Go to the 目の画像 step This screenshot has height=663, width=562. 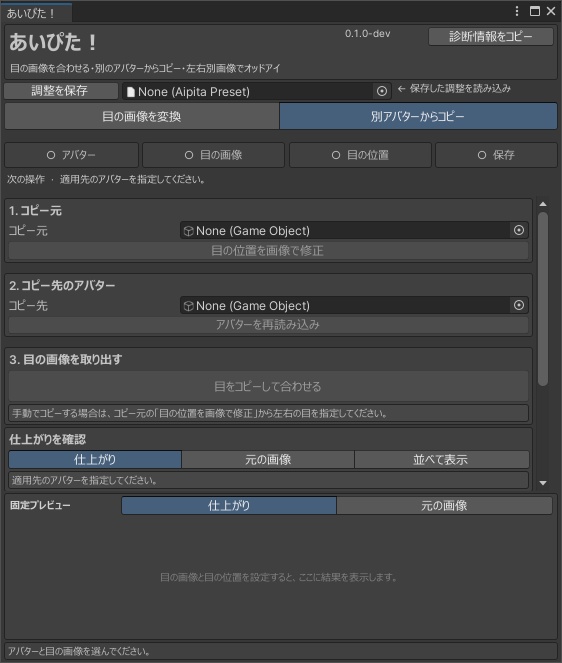pyautogui.click(x=214, y=155)
